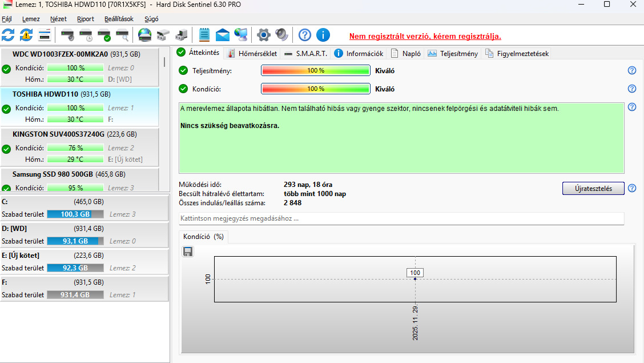
Task: Click the 100,3 GB free space bar
Action: click(75, 214)
